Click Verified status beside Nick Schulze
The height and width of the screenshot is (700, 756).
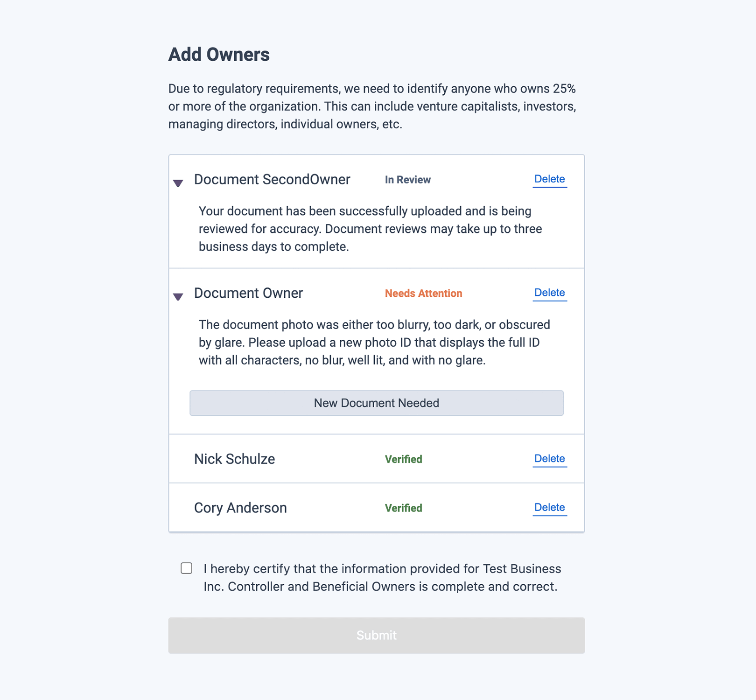tap(404, 460)
